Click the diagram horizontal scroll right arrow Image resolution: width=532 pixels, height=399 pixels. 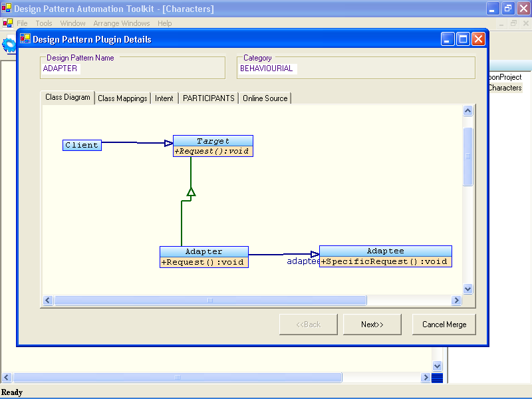pyautogui.click(x=456, y=301)
